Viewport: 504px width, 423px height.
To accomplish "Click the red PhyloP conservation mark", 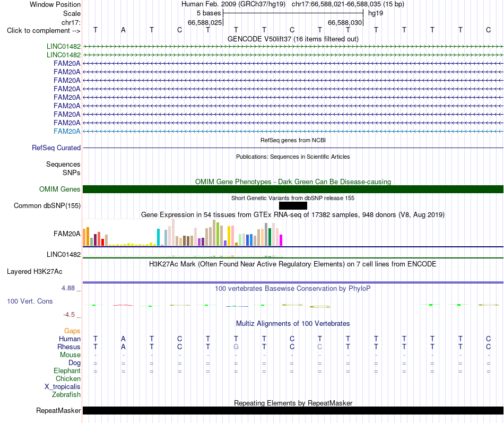I will [123, 305].
